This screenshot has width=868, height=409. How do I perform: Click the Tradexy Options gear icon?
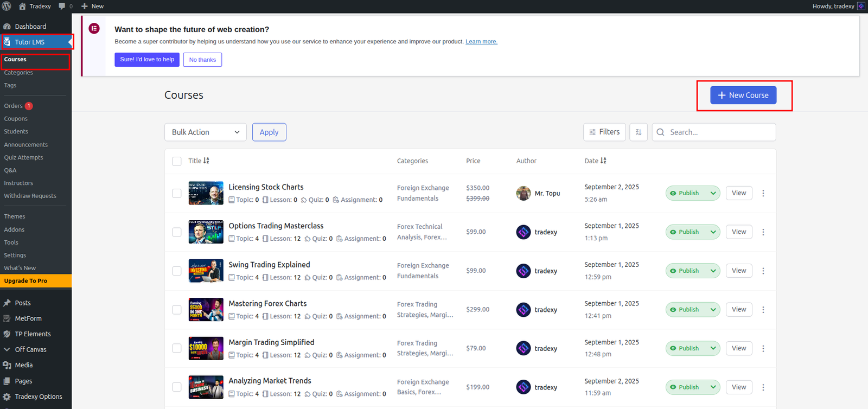click(7, 397)
